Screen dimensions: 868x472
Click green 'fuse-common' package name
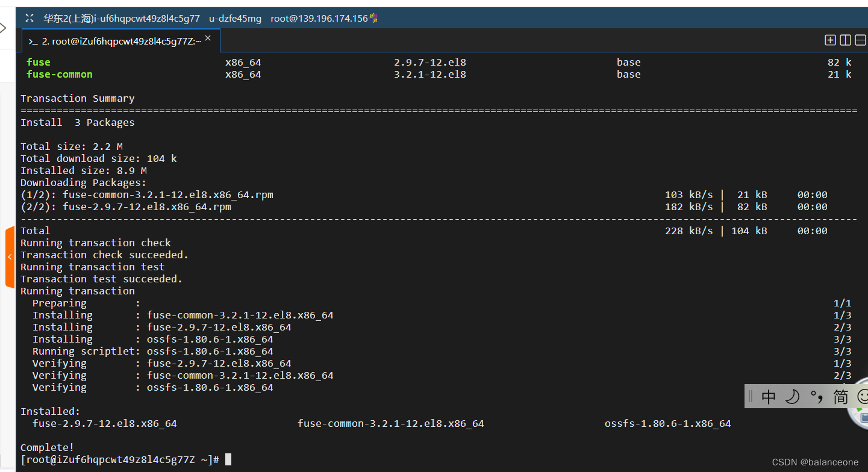coord(60,74)
